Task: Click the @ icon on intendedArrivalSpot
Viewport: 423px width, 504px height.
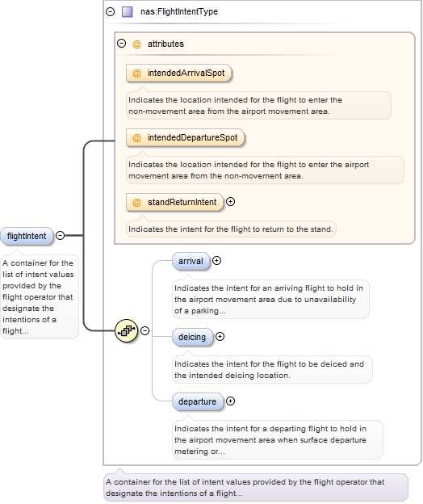Action: pyautogui.click(x=136, y=73)
